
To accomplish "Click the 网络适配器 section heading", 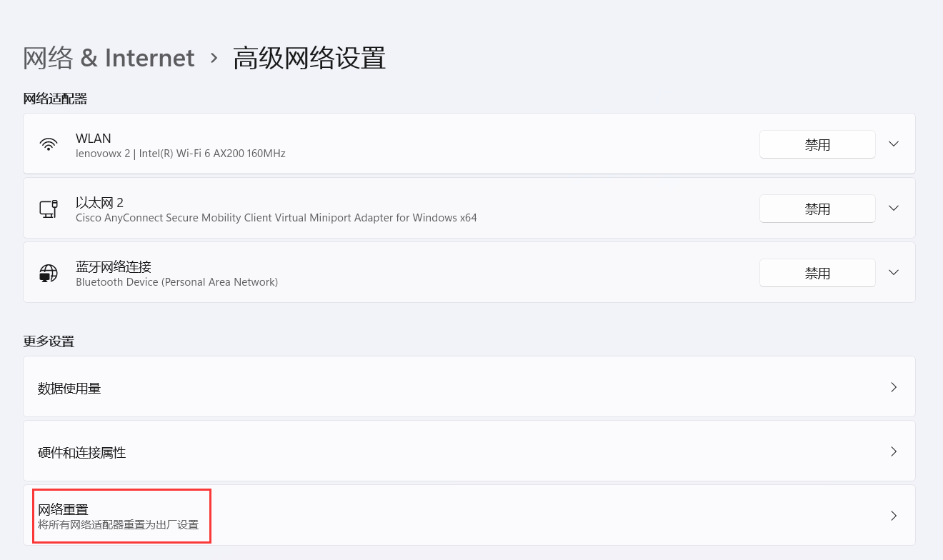I will coord(55,99).
